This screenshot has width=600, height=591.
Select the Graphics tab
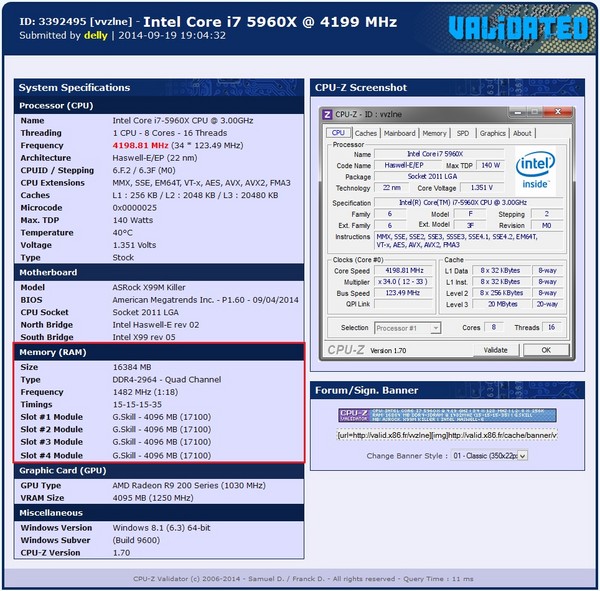point(492,133)
